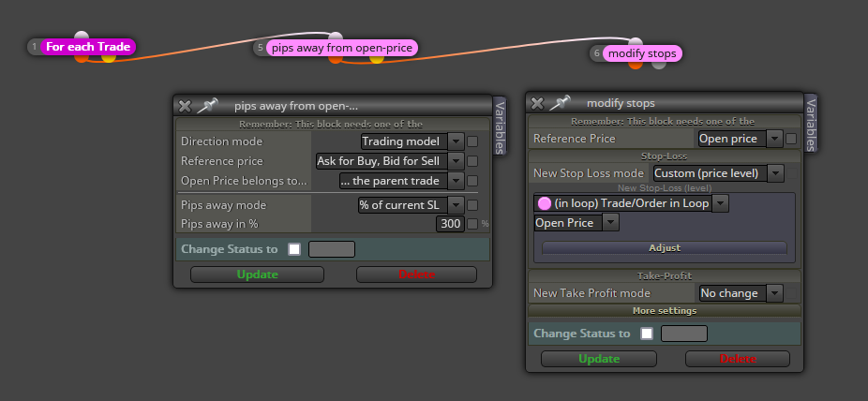This screenshot has height=401, width=868.
Task: Select the For each Trade block
Action: click(87, 47)
